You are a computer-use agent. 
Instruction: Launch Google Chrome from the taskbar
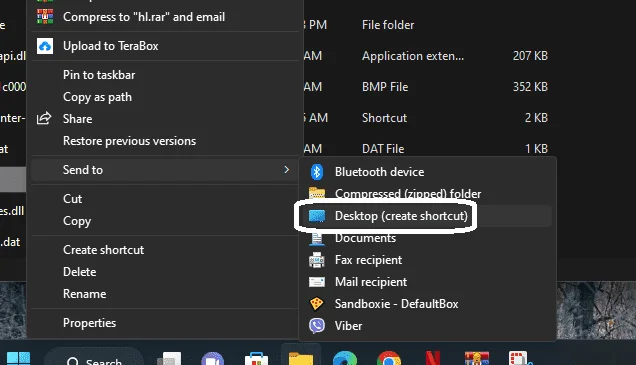[389, 359]
